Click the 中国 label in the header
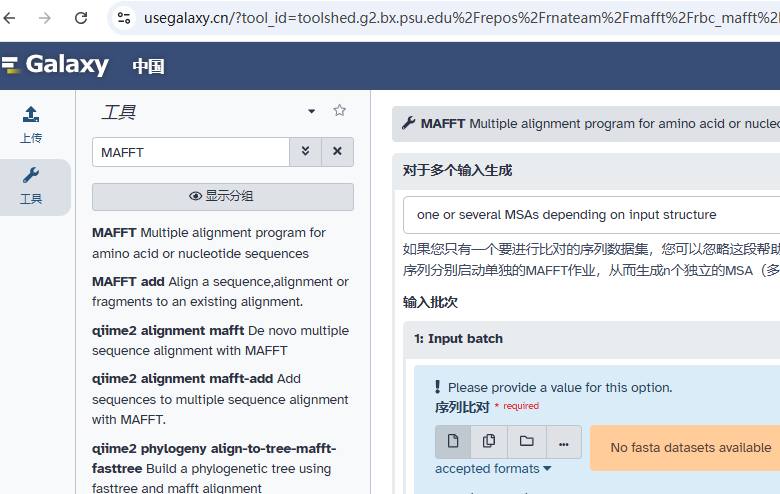The width and height of the screenshot is (780, 494). tap(148, 66)
